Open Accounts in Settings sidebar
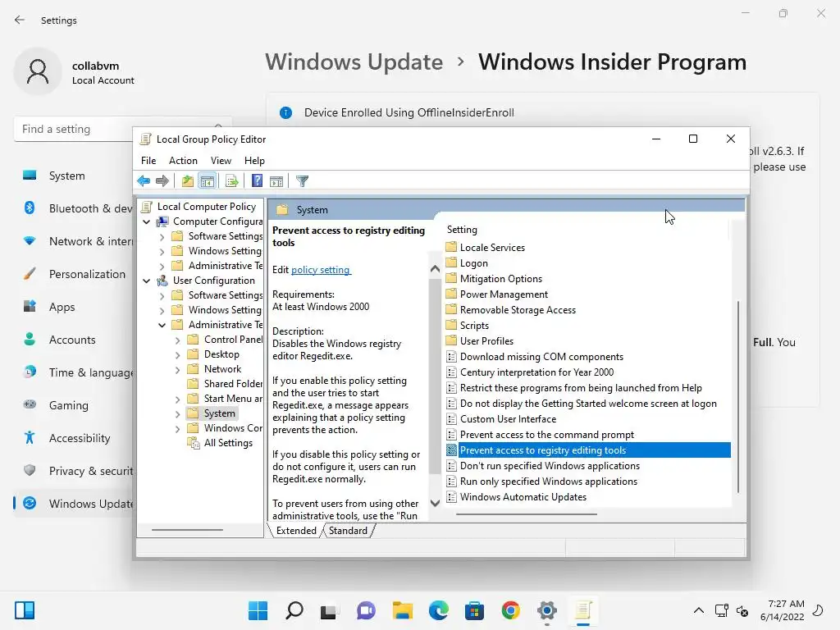Viewport: 840px width, 630px height. tap(72, 340)
